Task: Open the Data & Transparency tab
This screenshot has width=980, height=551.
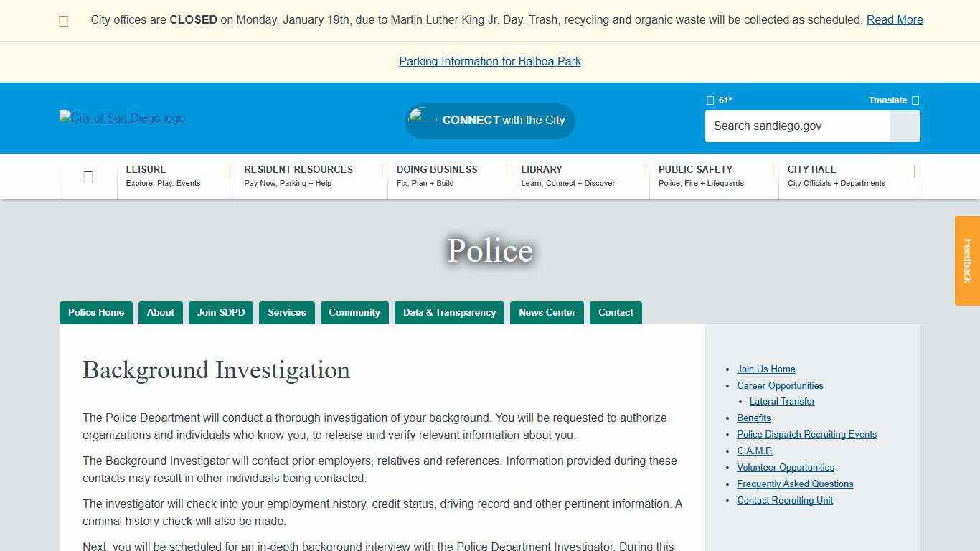Action: pos(449,312)
